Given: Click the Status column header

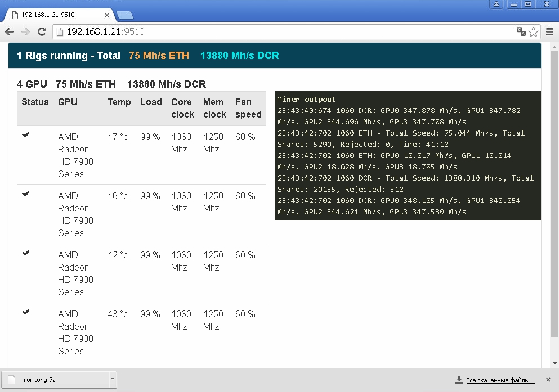Looking at the screenshot, I should coord(35,102).
